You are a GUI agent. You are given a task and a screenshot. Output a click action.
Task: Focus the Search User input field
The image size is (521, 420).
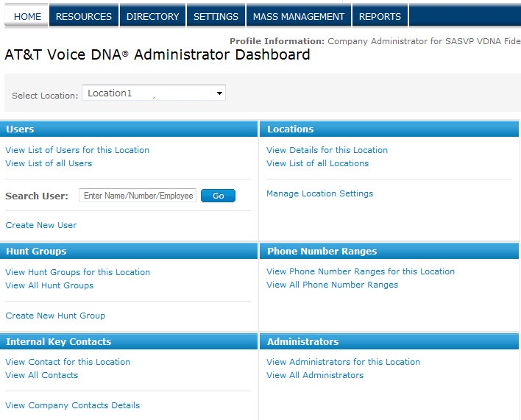coord(138,196)
